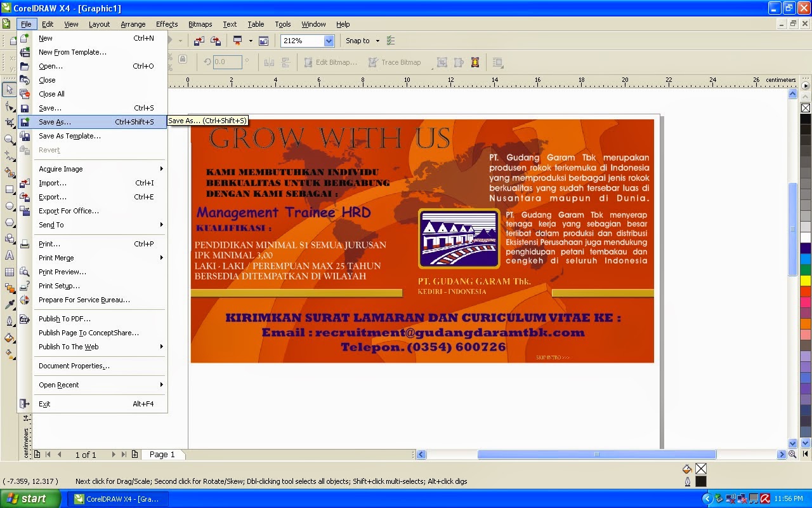Click the Import icon in the standard toolbar
This screenshot has height=508, width=812.
(x=199, y=41)
